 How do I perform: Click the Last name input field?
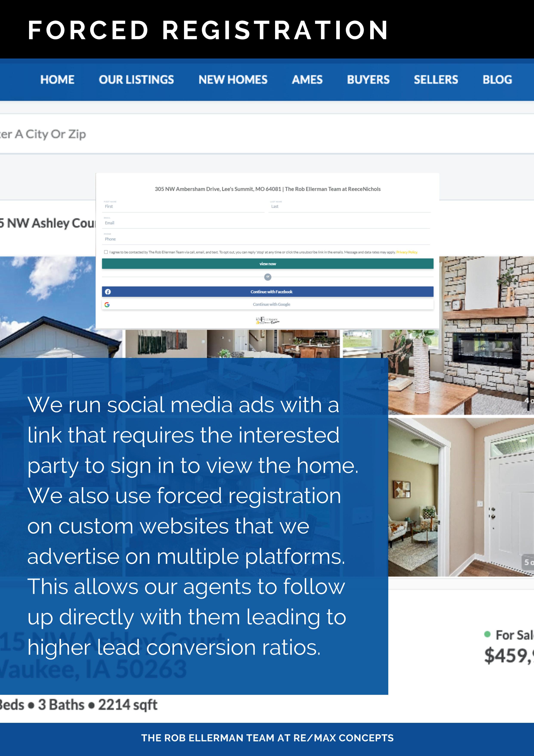coord(349,206)
